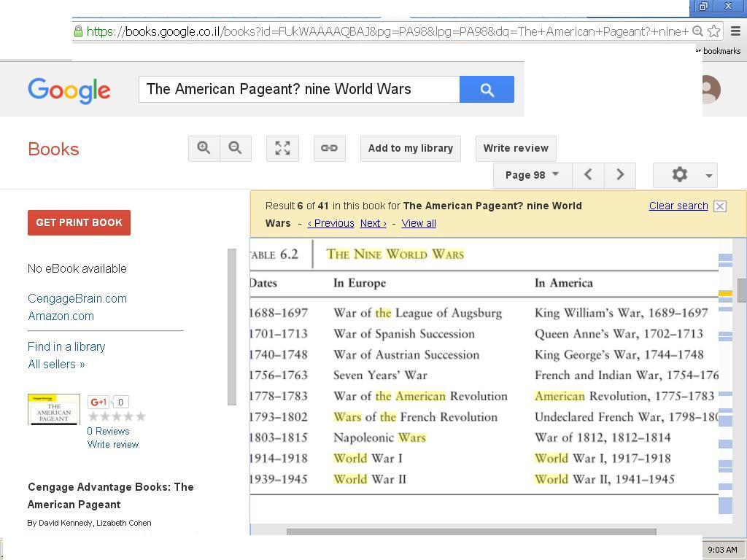Click the Google search input field

pyautogui.click(x=299, y=89)
